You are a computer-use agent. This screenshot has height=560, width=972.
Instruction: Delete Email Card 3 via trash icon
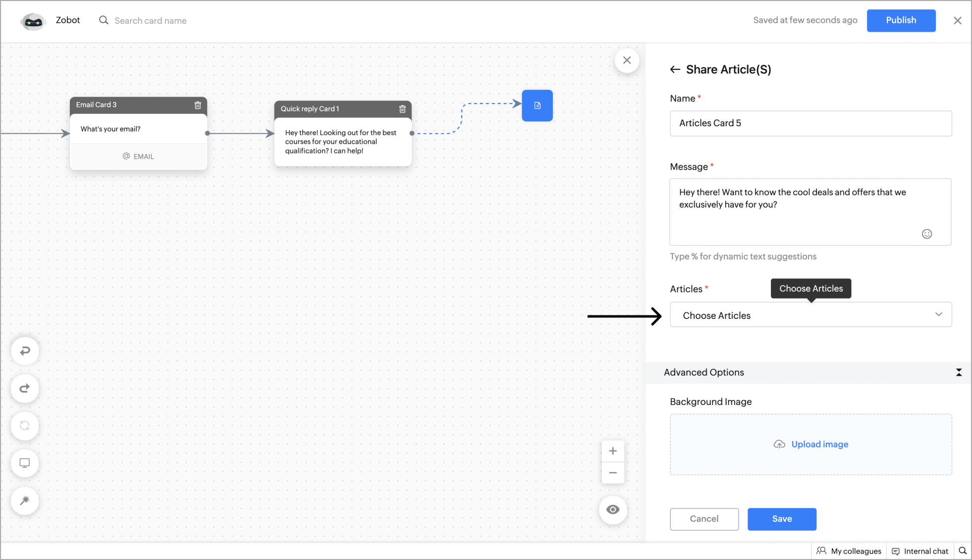(x=198, y=105)
